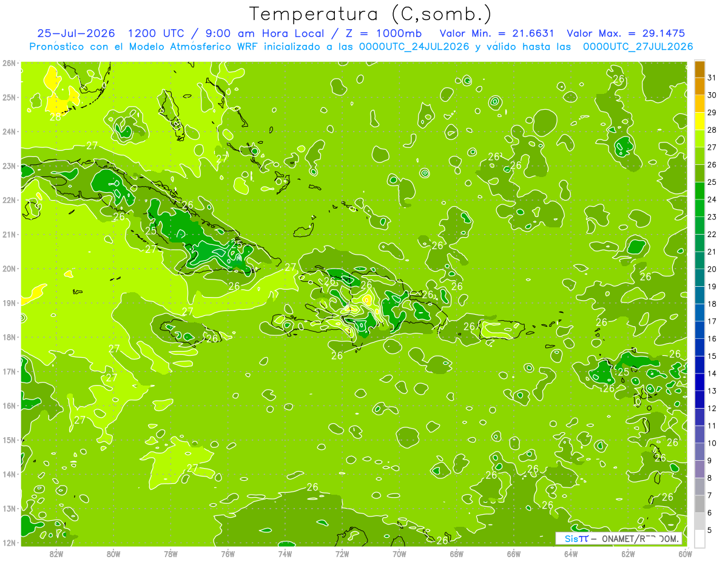
Task: Click the "78W" longitude axis label
Action: (x=170, y=554)
